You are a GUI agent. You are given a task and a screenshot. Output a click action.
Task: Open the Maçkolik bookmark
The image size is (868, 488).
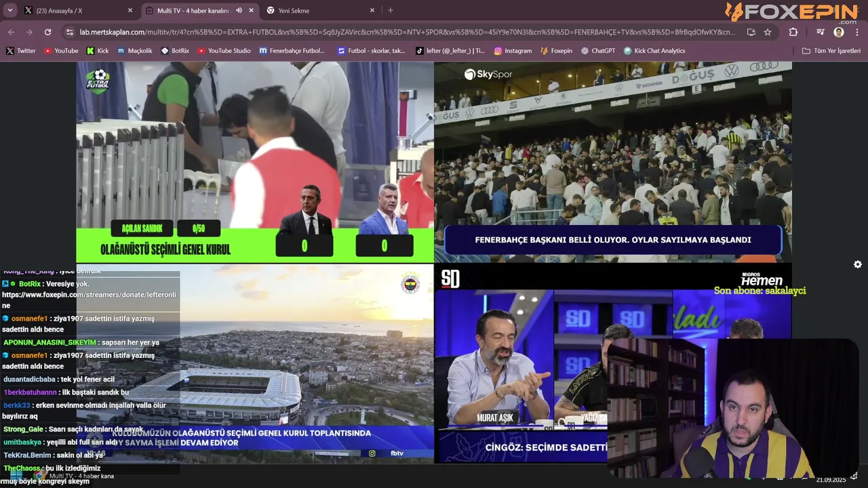pos(135,51)
